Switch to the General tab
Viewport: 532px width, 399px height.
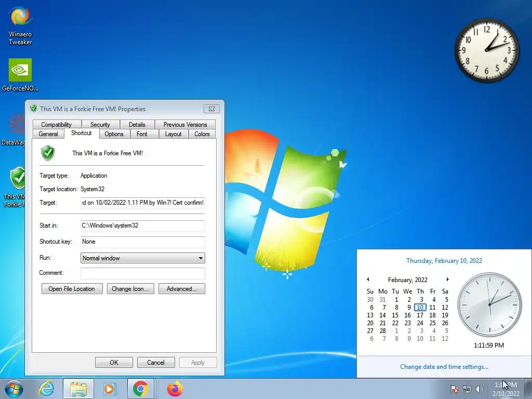pos(48,134)
